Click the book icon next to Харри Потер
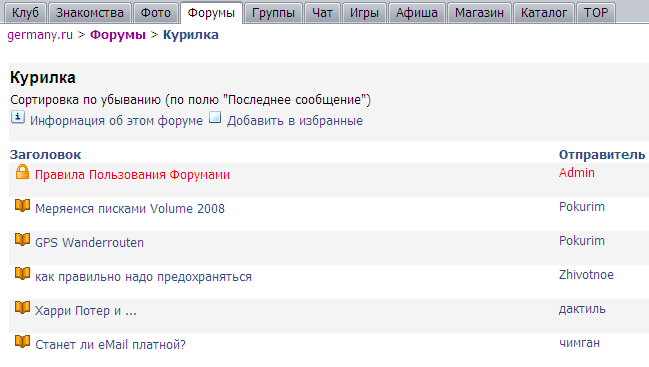Image resolution: width=649 pixels, height=367 pixels. (22, 307)
